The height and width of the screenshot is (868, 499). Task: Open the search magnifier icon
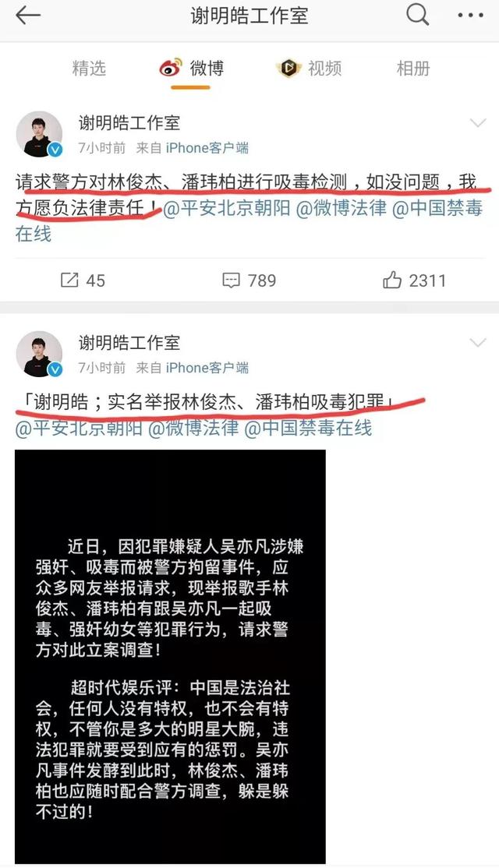point(418,15)
